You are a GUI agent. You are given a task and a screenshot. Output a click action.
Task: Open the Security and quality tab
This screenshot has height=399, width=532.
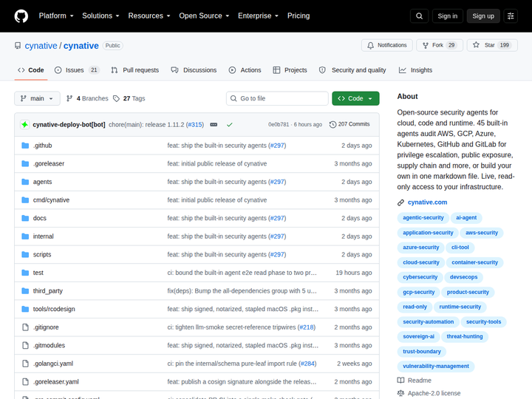click(352, 70)
